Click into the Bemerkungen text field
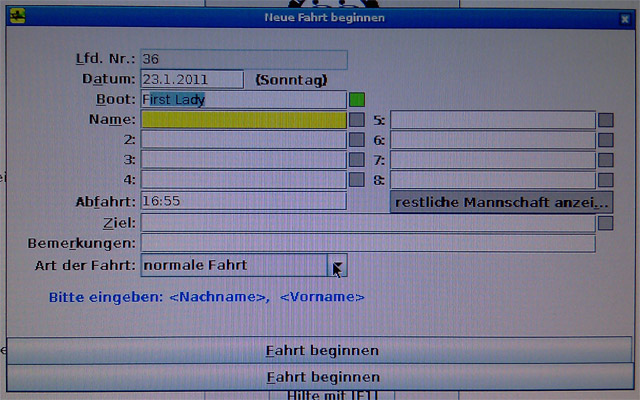The height and width of the screenshot is (400, 640). tap(367, 243)
